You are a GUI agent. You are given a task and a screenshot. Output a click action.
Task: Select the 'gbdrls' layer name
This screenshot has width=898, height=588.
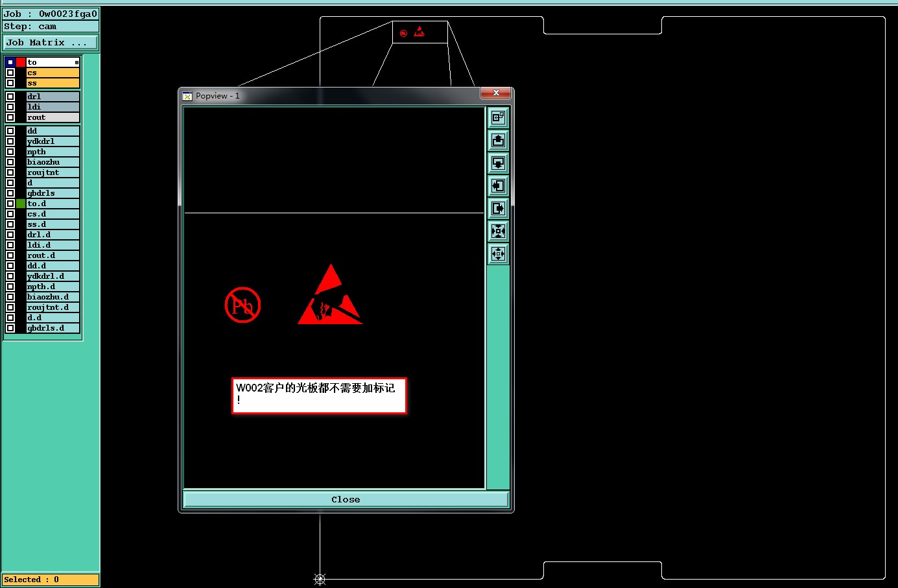[x=53, y=193]
